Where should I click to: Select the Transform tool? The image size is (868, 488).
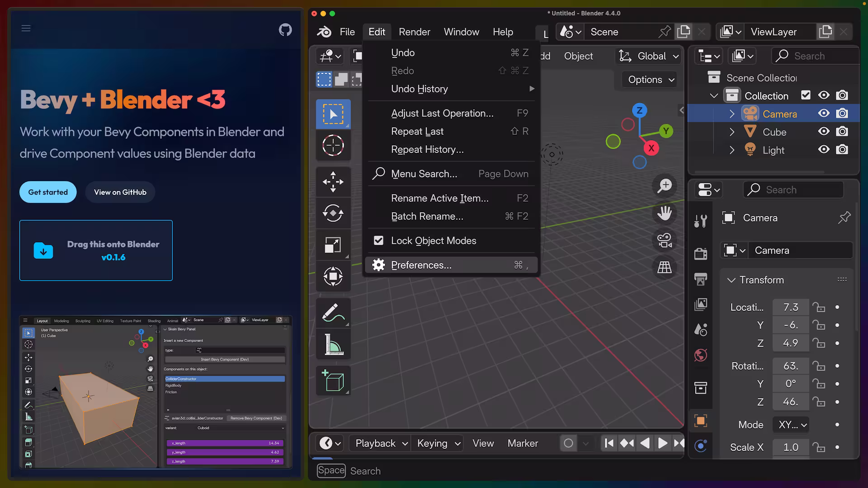point(333,277)
